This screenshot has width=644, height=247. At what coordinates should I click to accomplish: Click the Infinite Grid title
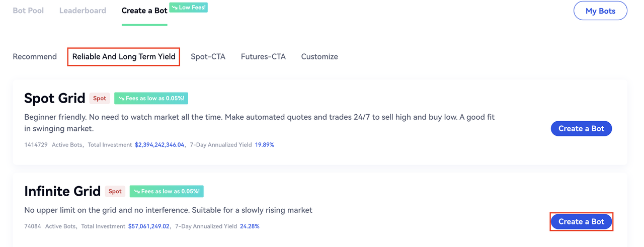point(62,191)
